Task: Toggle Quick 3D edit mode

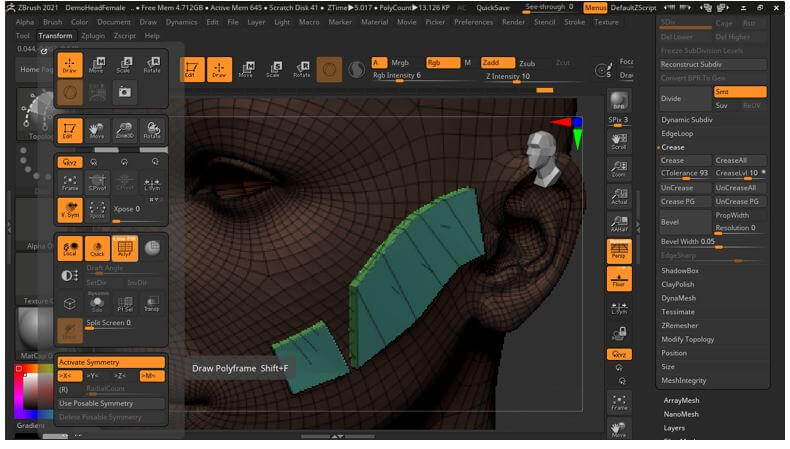Action: [97, 247]
